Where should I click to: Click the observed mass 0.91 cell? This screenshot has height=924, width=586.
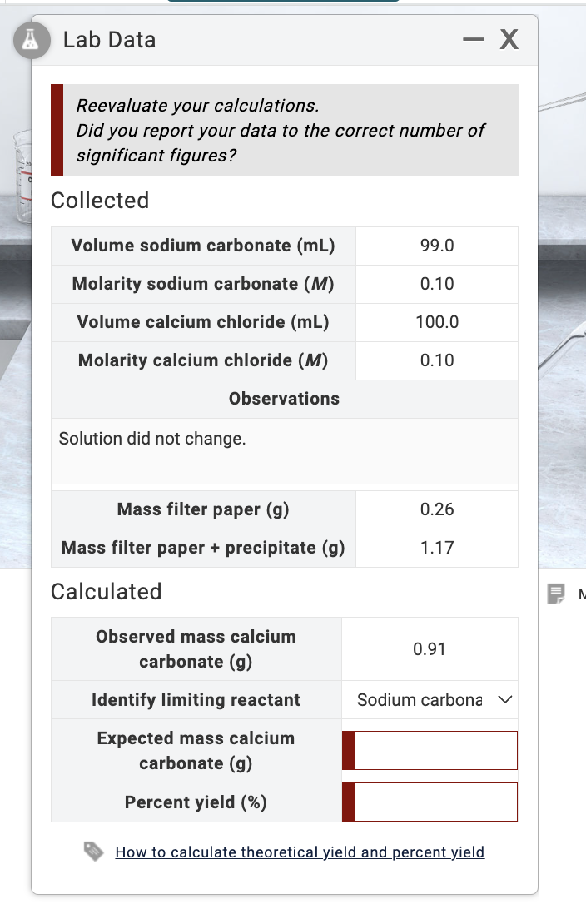[429, 648]
